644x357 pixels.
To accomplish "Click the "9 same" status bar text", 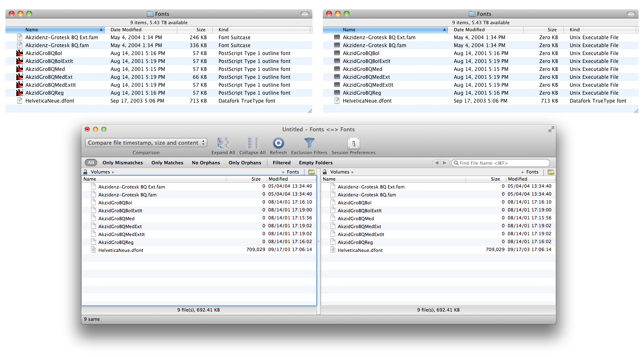I will tap(92, 319).
